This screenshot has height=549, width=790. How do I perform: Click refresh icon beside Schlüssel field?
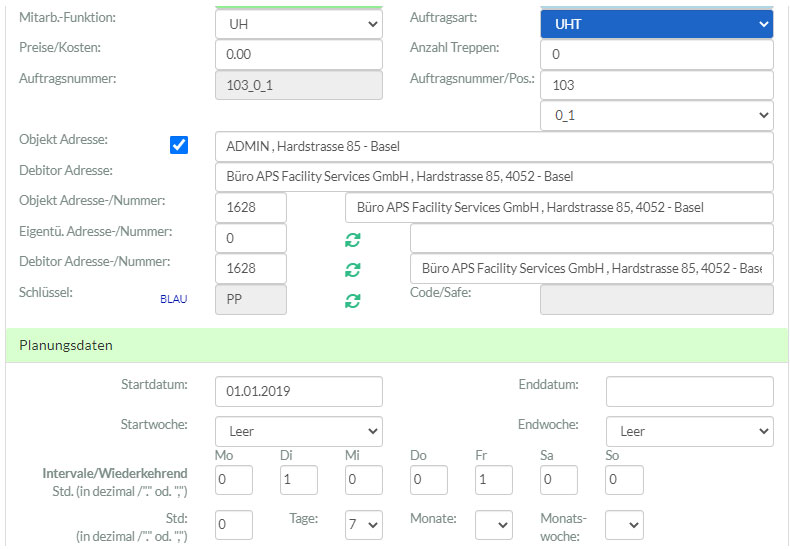point(353,300)
